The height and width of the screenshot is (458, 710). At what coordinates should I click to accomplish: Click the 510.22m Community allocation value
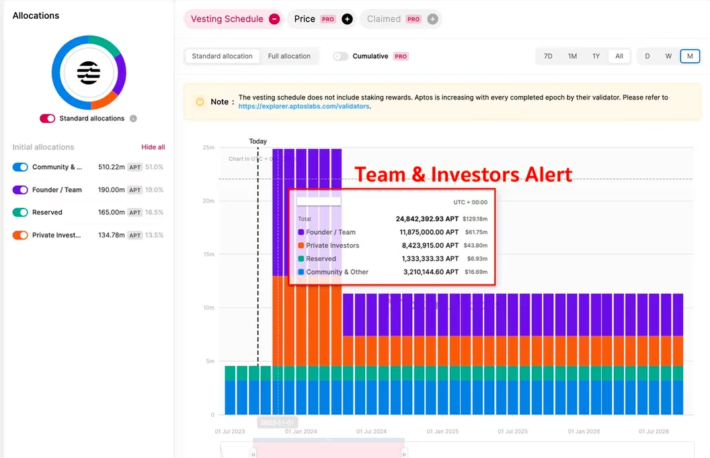[x=111, y=167]
